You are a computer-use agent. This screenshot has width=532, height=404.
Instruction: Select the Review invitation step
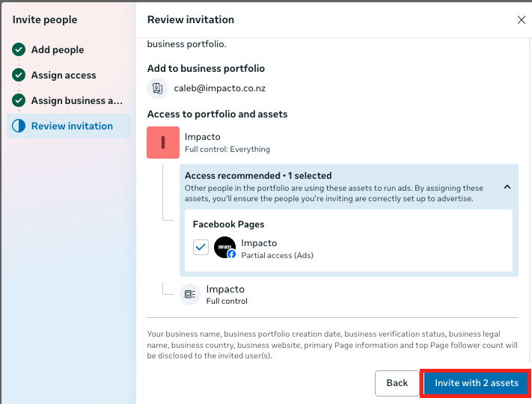click(72, 126)
